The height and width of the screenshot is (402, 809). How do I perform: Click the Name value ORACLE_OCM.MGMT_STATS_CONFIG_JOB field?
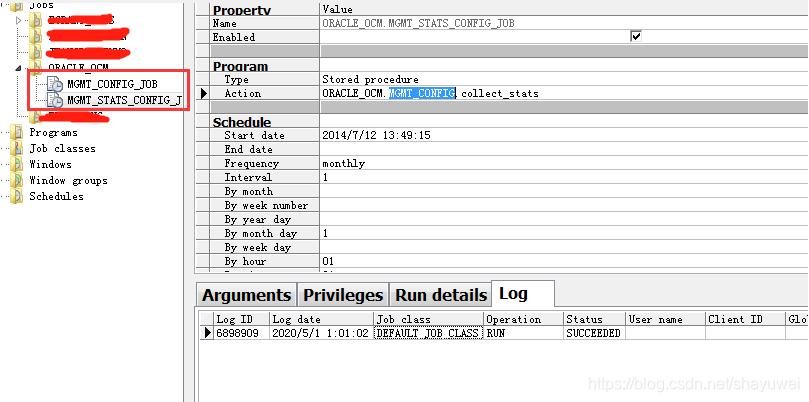[564, 23]
